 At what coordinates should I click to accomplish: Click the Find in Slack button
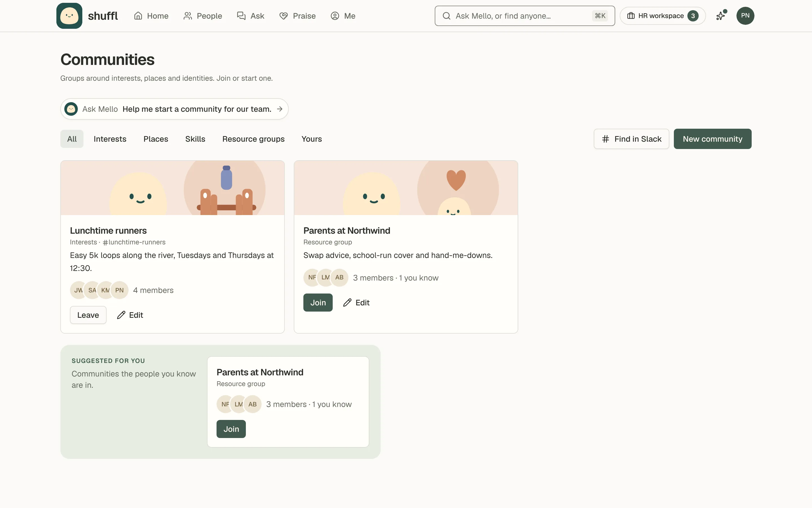[632, 139]
